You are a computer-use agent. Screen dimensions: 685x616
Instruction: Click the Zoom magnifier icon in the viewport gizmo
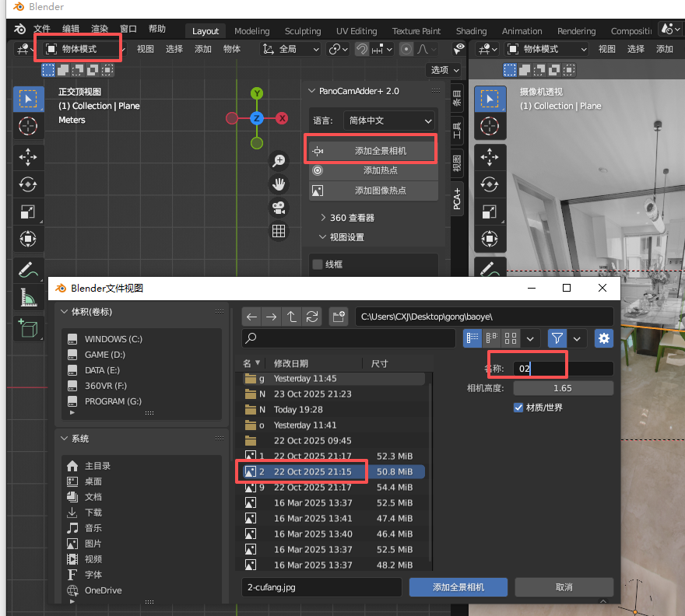pos(278,161)
